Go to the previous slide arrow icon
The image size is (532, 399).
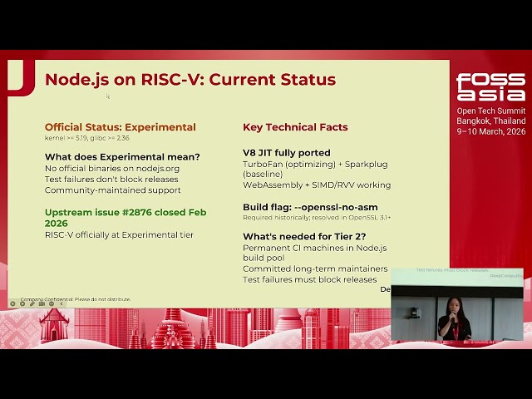(x=12, y=303)
